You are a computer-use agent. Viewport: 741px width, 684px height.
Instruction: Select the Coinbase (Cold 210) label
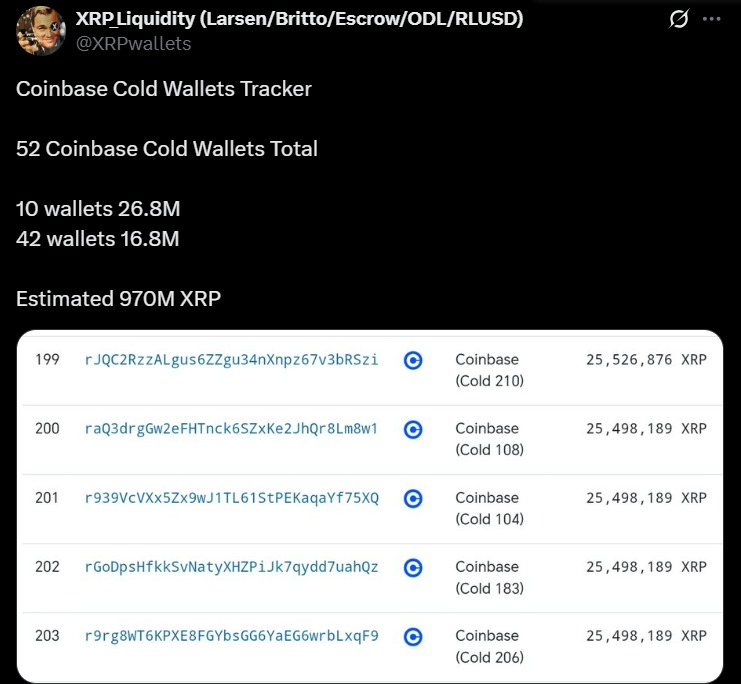490,370
